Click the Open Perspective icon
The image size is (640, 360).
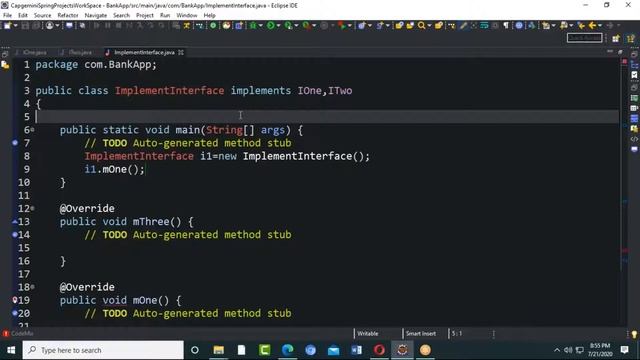(x=616, y=38)
